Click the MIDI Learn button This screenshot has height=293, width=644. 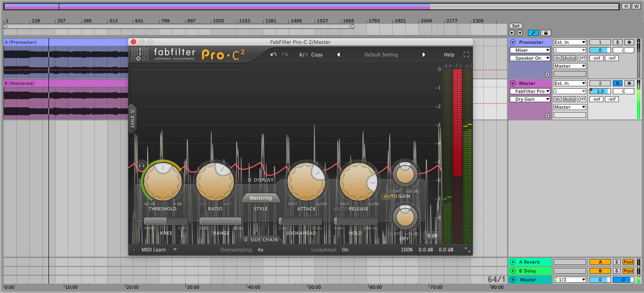(x=153, y=250)
